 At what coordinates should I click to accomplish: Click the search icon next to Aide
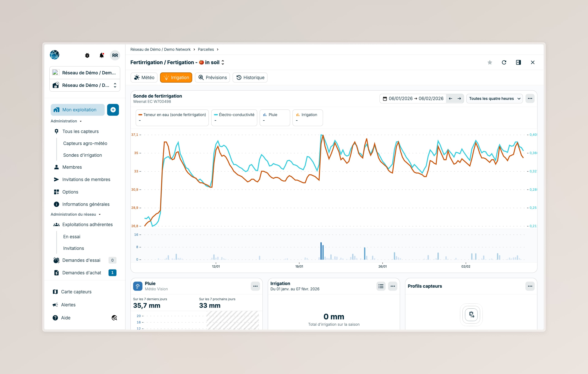114,318
